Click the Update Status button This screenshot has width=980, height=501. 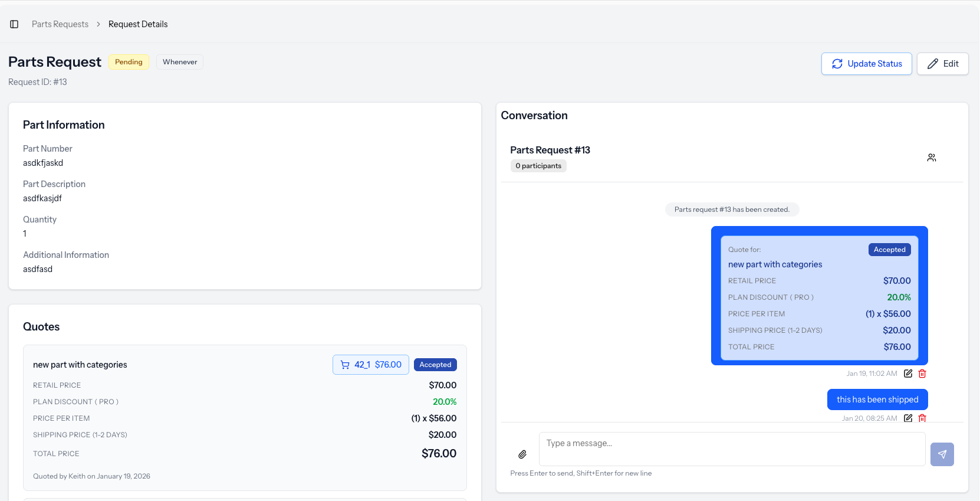[x=866, y=64]
